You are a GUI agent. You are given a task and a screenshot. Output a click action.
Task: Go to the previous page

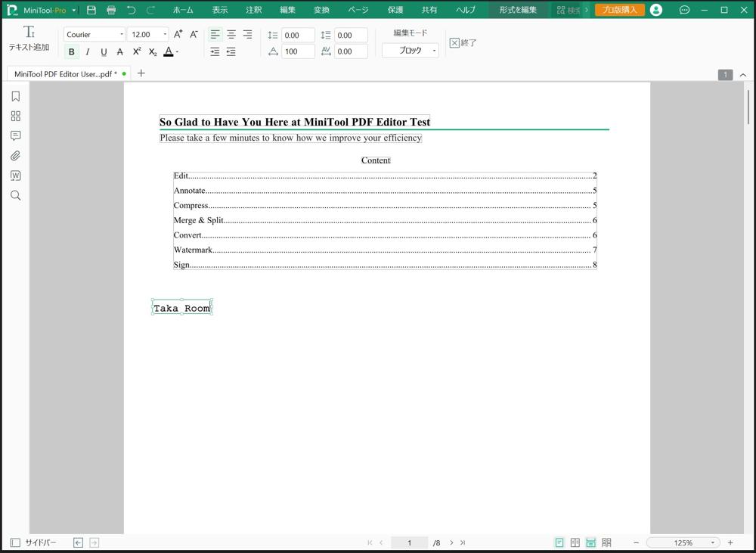pyautogui.click(x=381, y=543)
